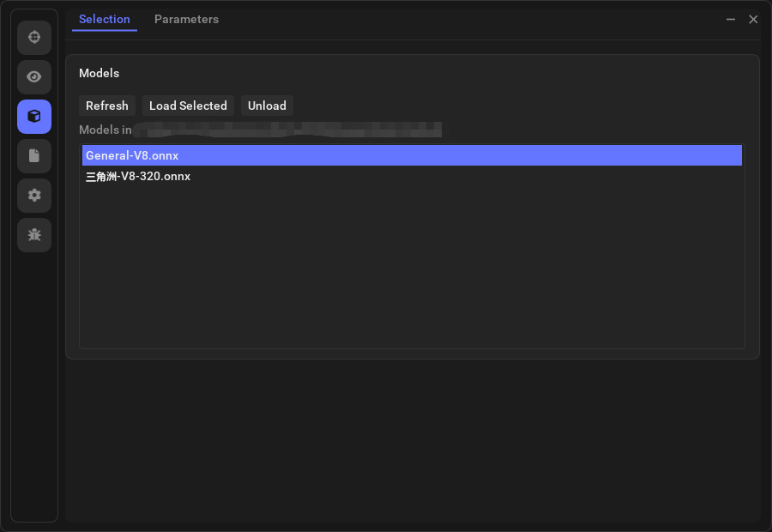Click the Refresh button

107,106
